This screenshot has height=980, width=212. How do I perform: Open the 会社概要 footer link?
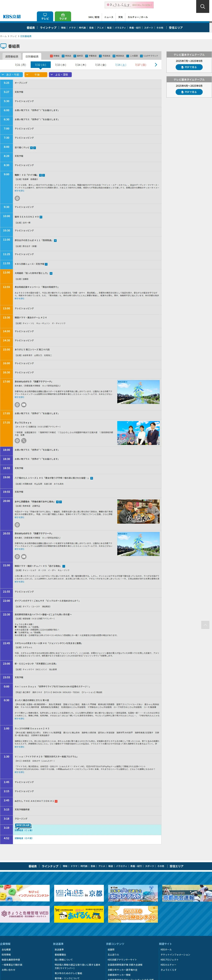[x=6, y=950]
